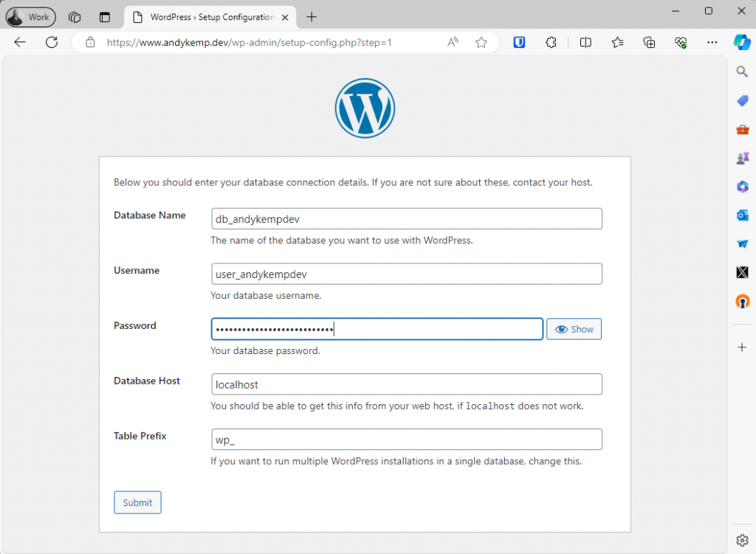The image size is (756, 554).
Task: Refresh the current page
Action: (x=52, y=42)
